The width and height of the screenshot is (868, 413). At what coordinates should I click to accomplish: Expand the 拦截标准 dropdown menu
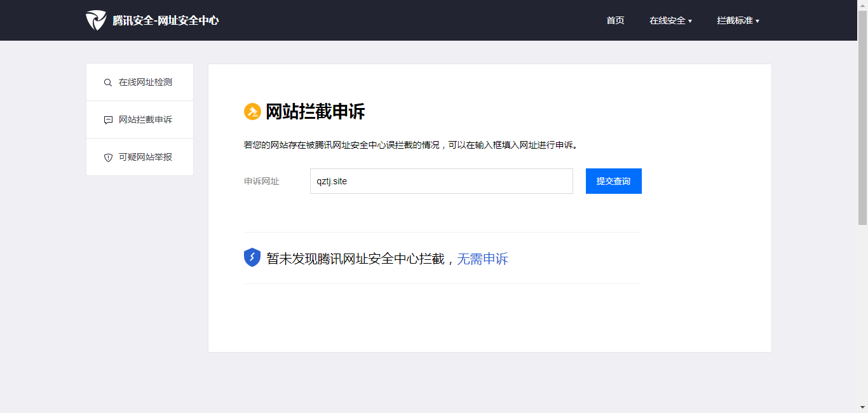pyautogui.click(x=738, y=20)
